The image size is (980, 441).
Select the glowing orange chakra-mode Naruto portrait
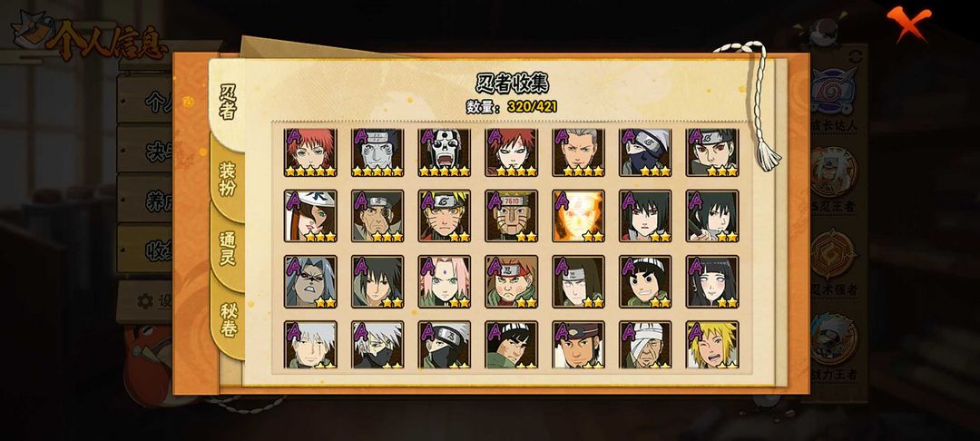[578, 216]
